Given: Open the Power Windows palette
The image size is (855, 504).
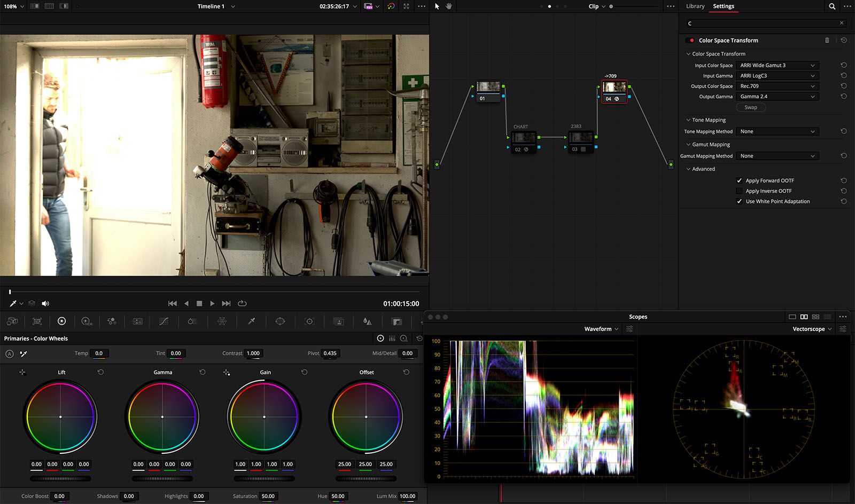Looking at the screenshot, I should 280,321.
